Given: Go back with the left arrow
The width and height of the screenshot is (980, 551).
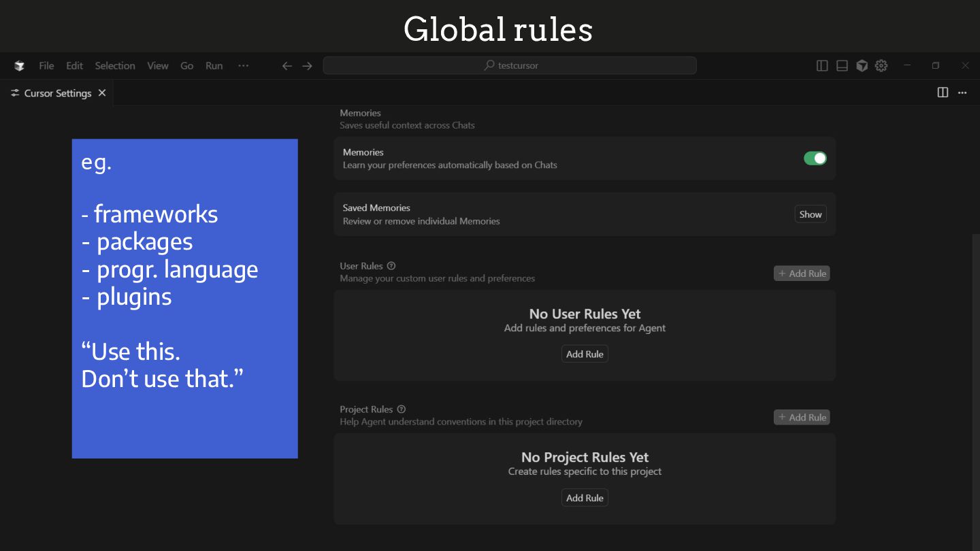Looking at the screenshot, I should (x=287, y=66).
